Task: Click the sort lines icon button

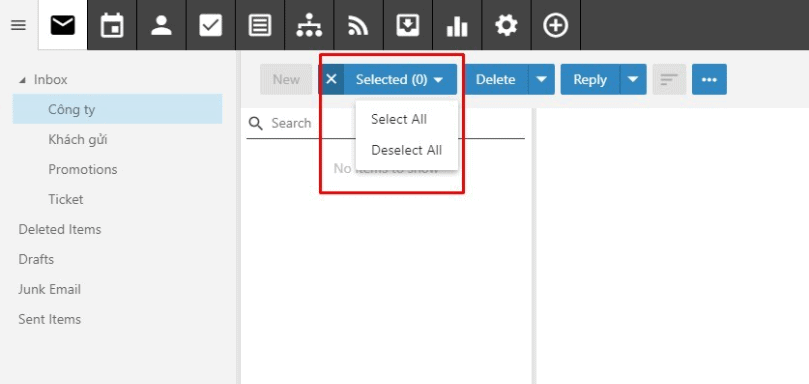Action: [x=669, y=79]
